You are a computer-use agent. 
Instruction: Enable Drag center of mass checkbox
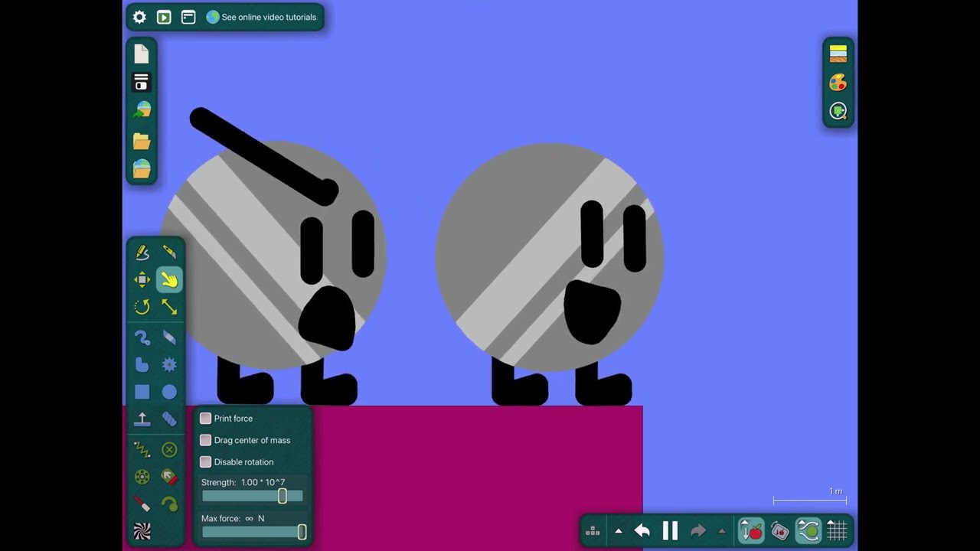tap(205, 440)
